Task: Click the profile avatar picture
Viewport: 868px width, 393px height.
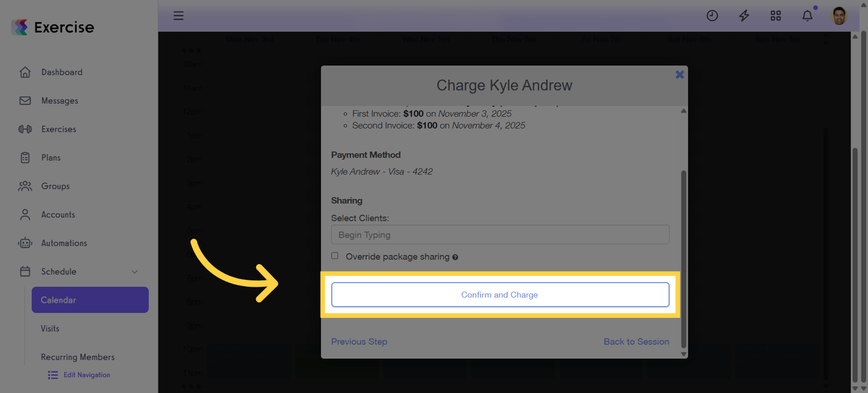Action: 839,15
